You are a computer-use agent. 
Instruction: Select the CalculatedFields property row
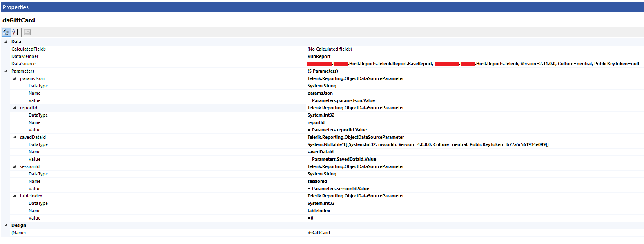click(x=327, y=49)
